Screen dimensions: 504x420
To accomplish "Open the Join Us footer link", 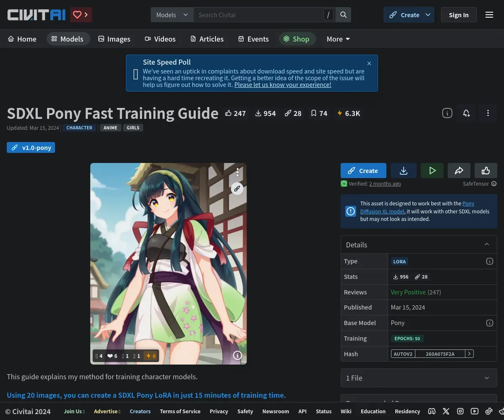I will (x=74, y=411).
